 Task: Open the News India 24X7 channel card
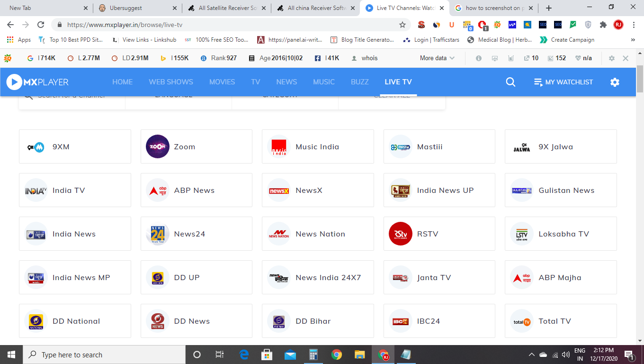point(318,277)
